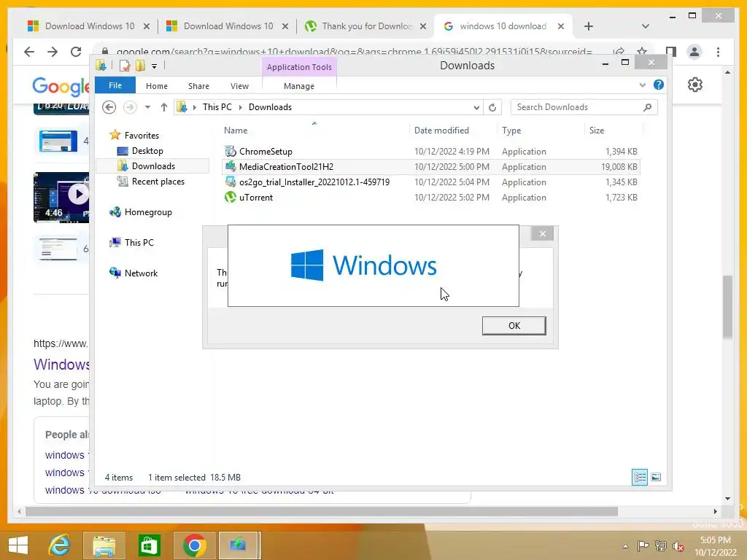Viewport: 747px width, 560px height.
Task: Expand the Explorer ribbon chevron
Action: (x=642, y=85)
